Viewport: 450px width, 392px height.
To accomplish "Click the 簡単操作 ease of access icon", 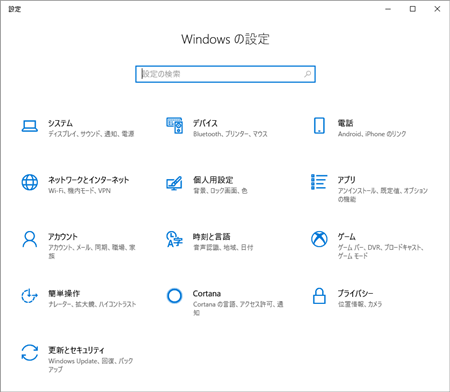I will (x=30, y=296).
